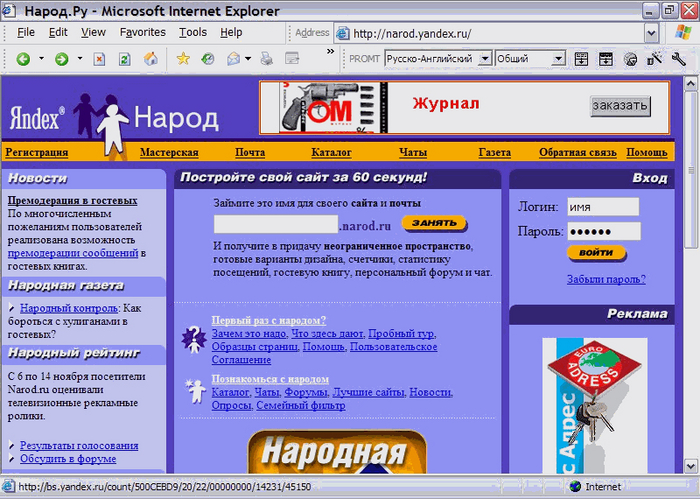Image resolution: width=700 pixels, height=499 pixels.
Task: Open the Tools menu
Action: (193, 32)
